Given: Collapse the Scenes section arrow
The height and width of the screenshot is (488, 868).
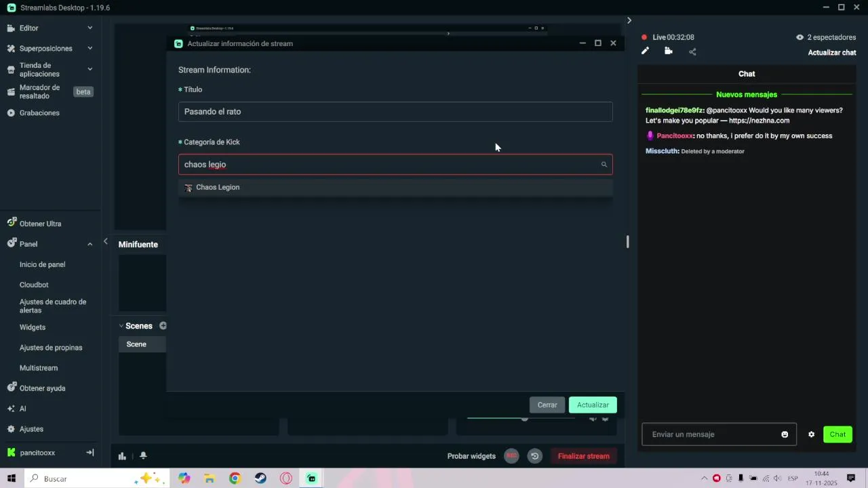Looking at the screenshot, I should tap(121, 326).
